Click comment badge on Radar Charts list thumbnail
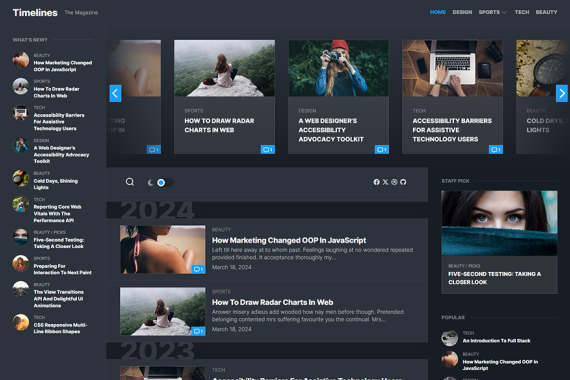The height and width of the screenshot is (380, 570). (x=198, y=331)
